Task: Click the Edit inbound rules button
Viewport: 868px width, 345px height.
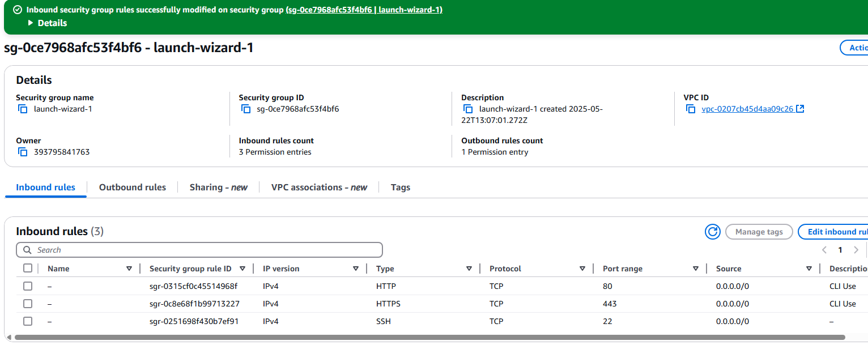Action: [833, 232]
